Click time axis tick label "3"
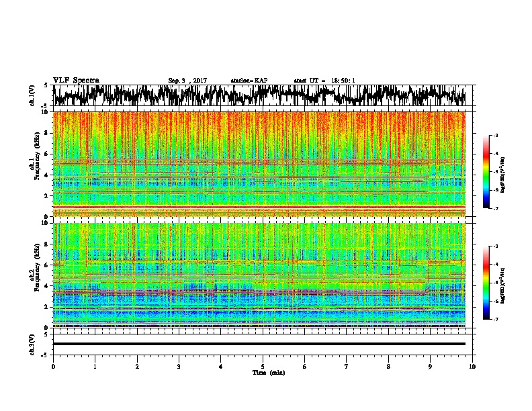 pos(179,367)
